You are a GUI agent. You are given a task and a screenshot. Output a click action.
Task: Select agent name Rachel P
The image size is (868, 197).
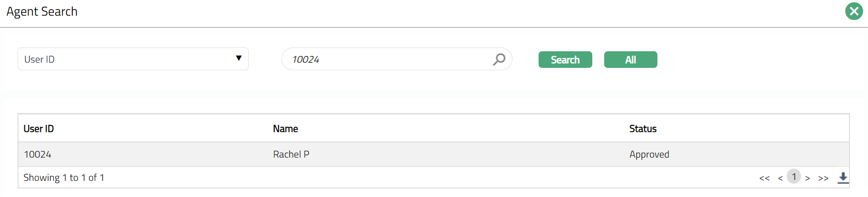[291, 154]
